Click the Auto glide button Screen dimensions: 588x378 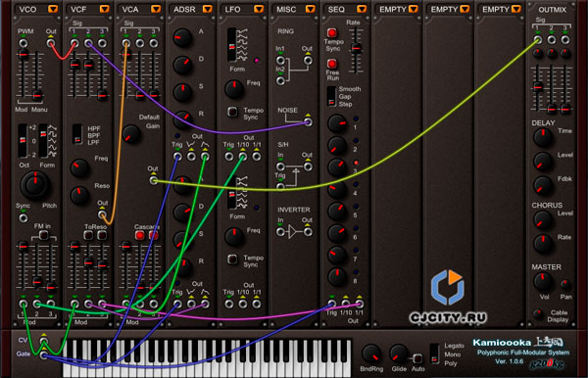click(417, 358)
